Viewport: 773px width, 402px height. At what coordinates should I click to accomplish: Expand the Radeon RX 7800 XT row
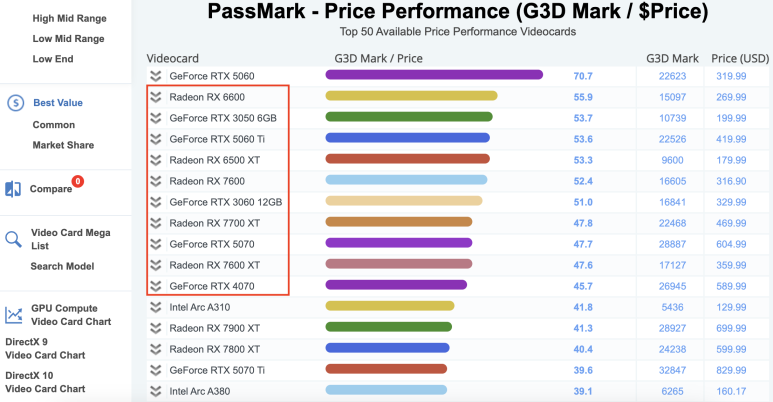click(x=156, y=349)
